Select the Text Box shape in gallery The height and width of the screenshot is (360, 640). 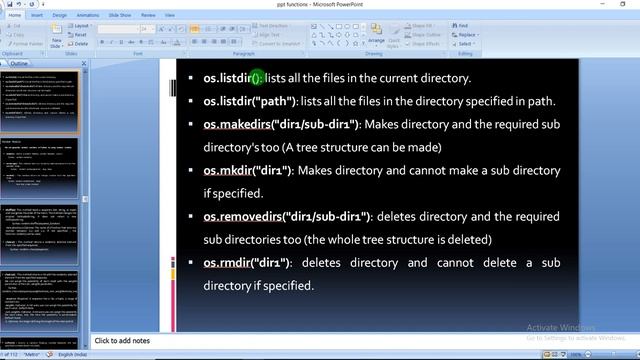(314, 27)
